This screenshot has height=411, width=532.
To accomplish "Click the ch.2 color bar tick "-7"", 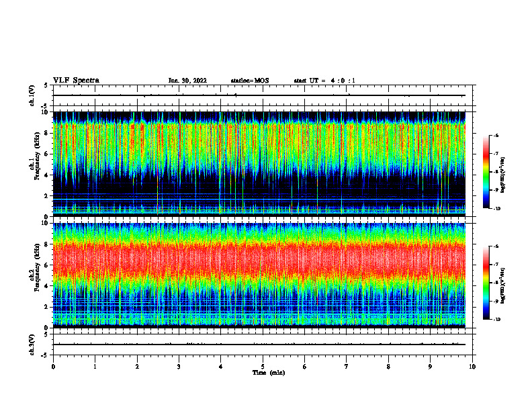I will (496, 265).
